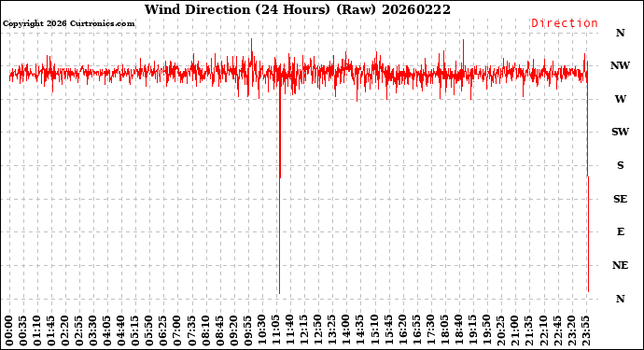Click the 'SW' direction axis label

click(620, 132)
